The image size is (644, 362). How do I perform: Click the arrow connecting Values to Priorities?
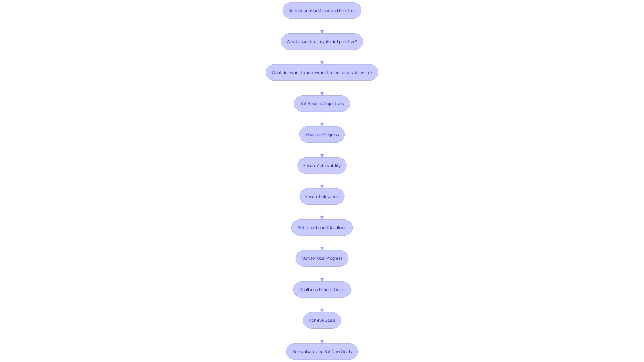322,25
